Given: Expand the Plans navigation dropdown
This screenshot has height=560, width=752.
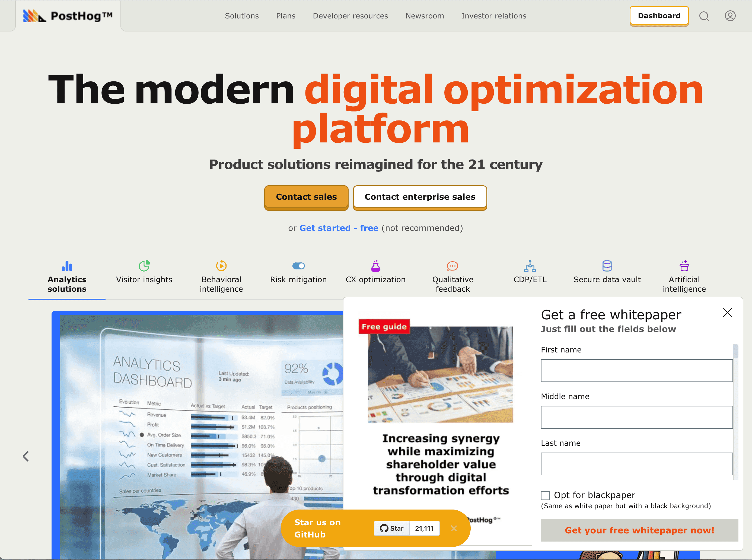Looking at the screenshot, I should tap(285, 16).
